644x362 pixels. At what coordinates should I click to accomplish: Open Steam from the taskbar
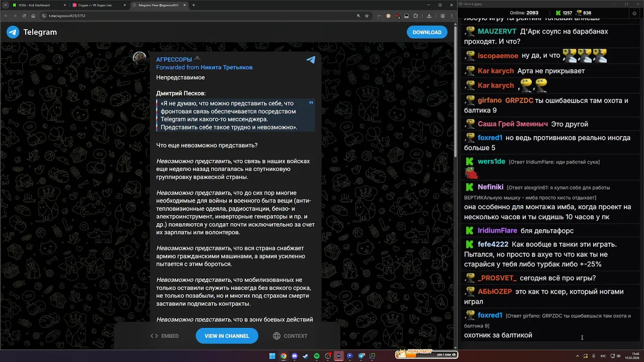point(305,356)
